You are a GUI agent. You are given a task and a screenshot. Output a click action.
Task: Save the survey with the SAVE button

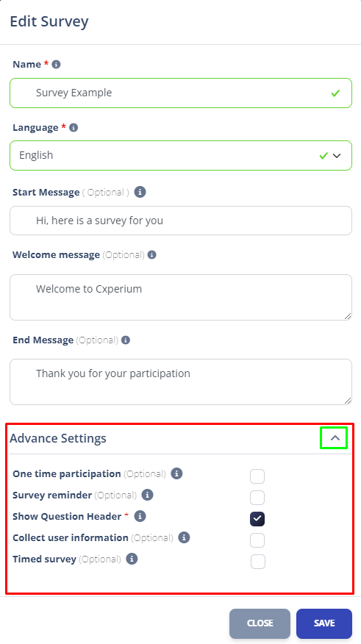click(x=324, y=623)
